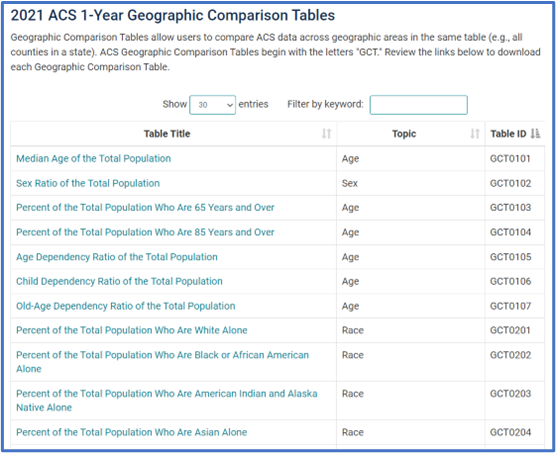Open Old-Age Dependency Ratio link

coord(126,306)
